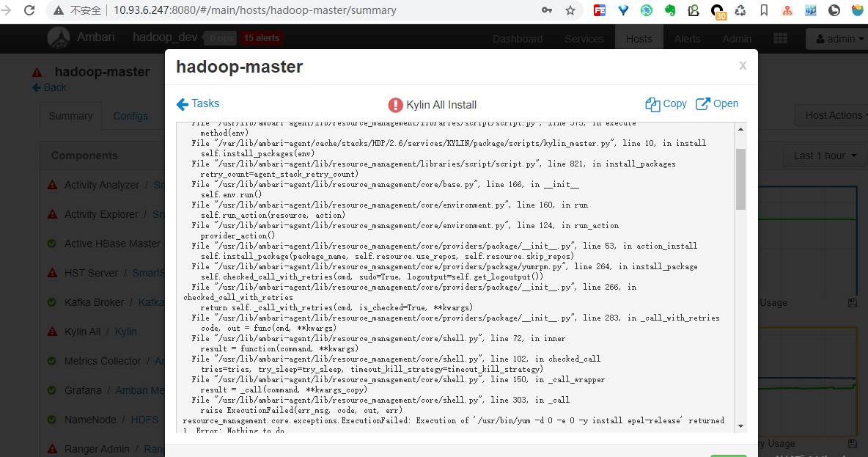The image size is (868, 457).
Task: Click the Ranger Admin alert icon
Action: (52, 449)
